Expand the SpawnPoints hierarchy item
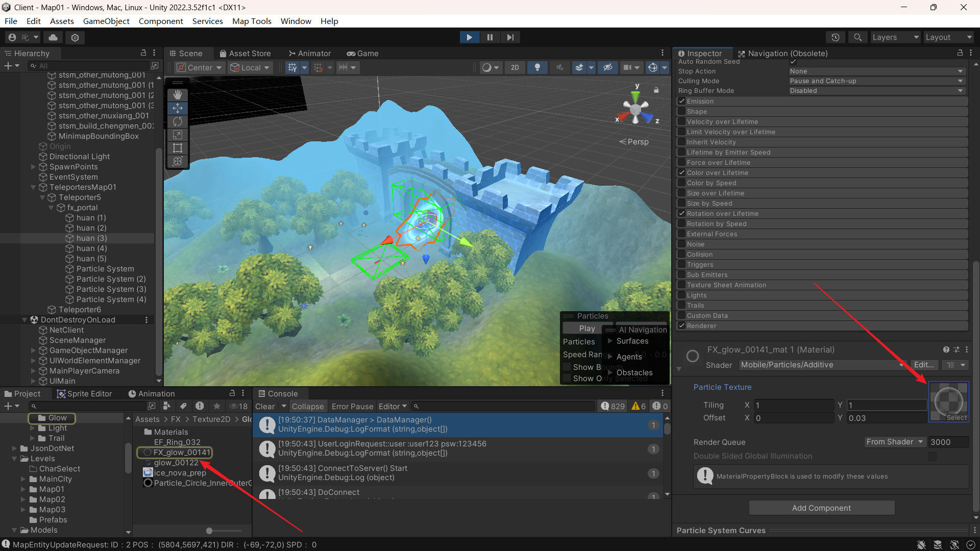 pos(33,167)
